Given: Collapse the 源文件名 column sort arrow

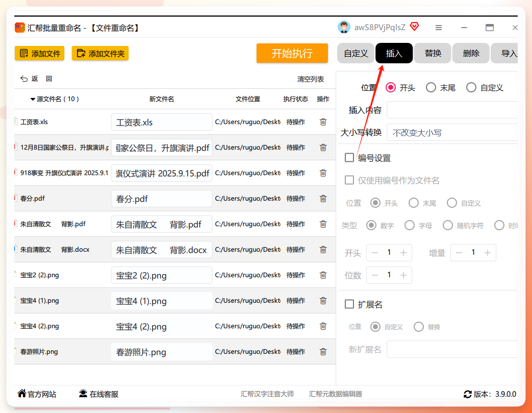Looking at the screenshot, I should coord(33,99).
